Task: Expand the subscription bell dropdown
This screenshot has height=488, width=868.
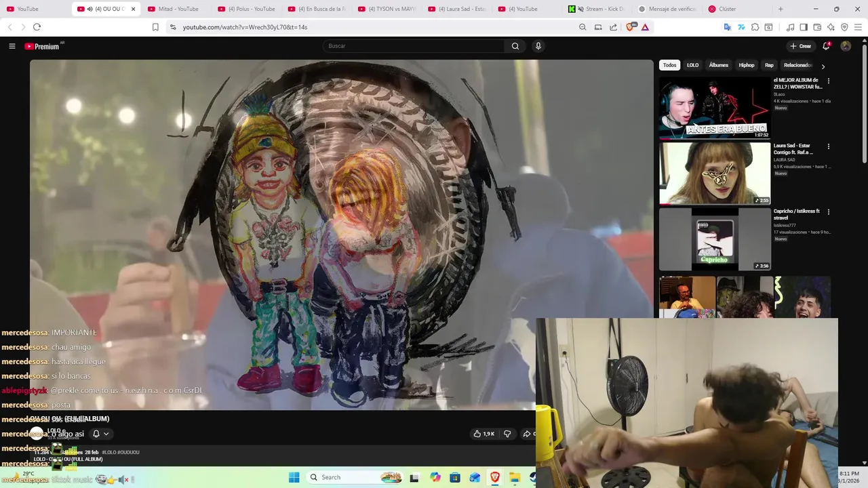Action: tap(100, 434)
